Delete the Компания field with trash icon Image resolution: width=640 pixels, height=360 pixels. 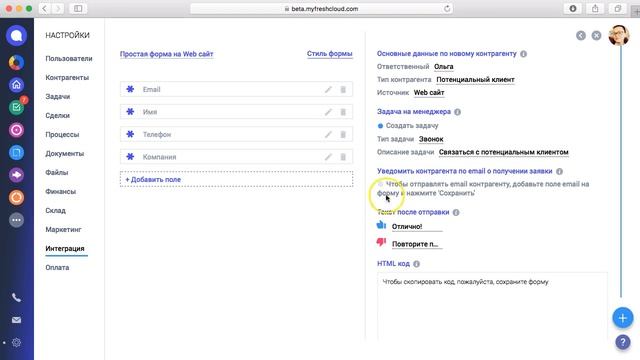(x=343, y=157)
